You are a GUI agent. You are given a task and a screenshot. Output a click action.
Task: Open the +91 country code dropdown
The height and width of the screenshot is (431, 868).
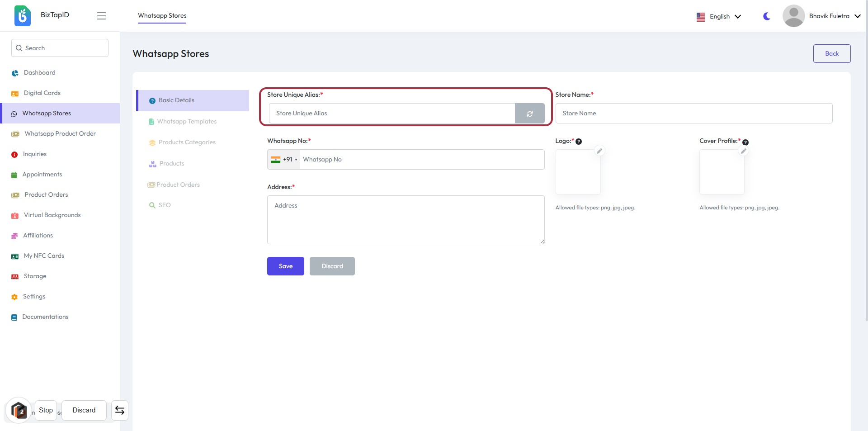[284, 160]
